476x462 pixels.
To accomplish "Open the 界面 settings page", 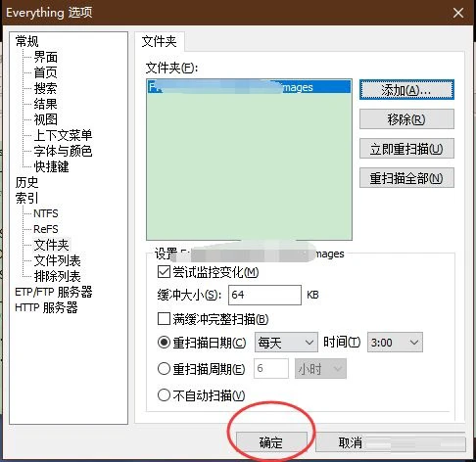I will pos(45,57).
